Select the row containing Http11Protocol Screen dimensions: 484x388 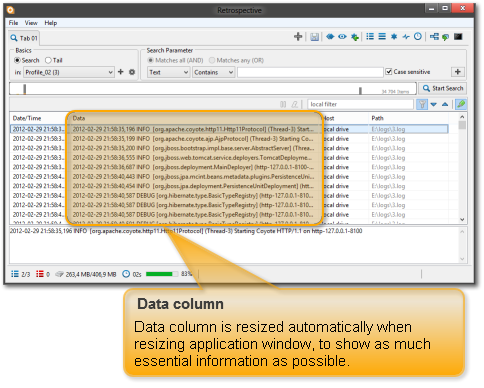click(229, 129)
